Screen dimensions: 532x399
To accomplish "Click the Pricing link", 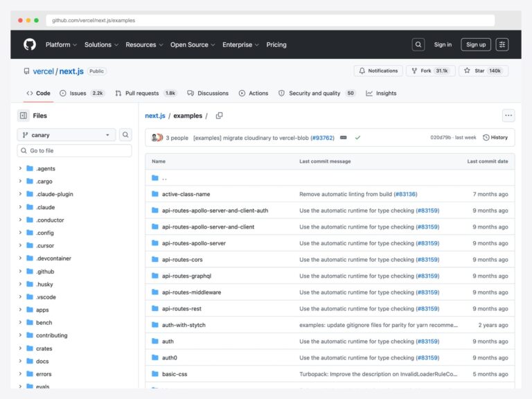I will [276, 44].
